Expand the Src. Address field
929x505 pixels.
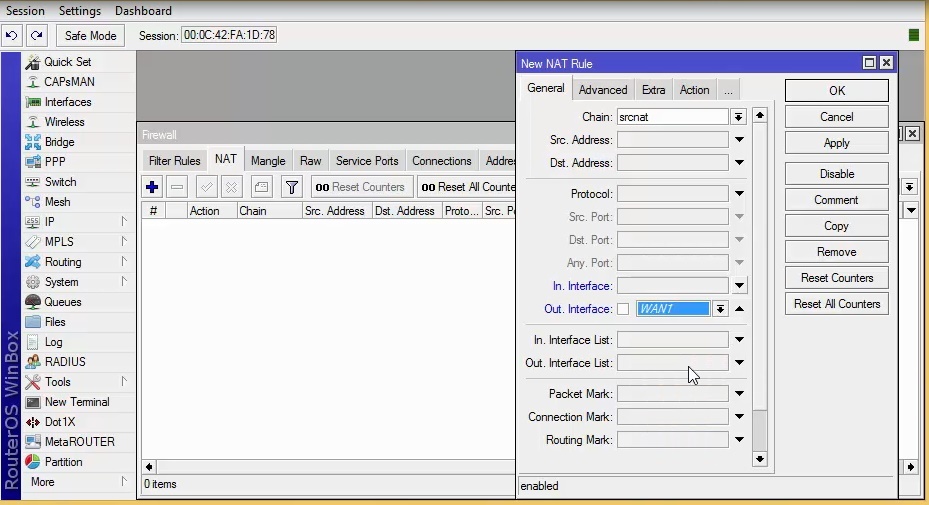coord(739,140)
